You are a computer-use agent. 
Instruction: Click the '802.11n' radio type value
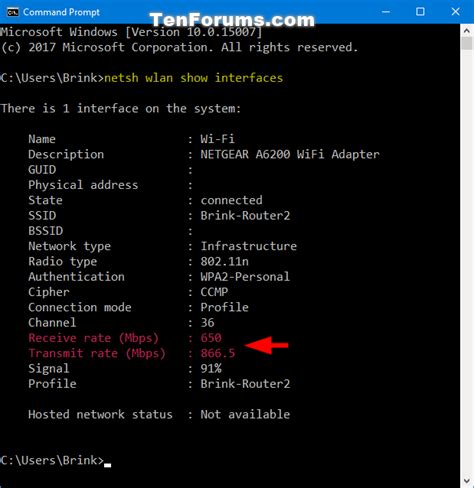(x=225, y=261)
